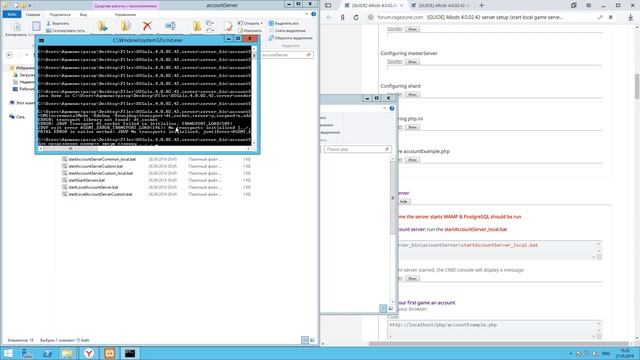Screen dimensions: 640x360
Task: Click Select all in Explorer ribbon
Action: coord(284,23)
